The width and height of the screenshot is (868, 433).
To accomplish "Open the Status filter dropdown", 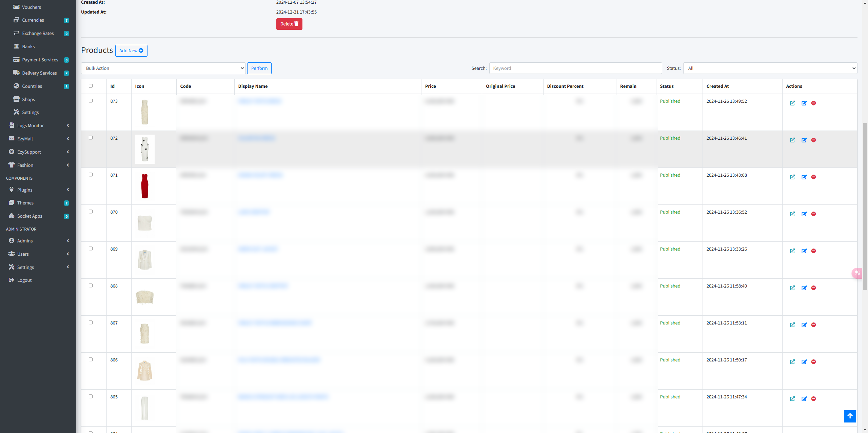I will tap(770, 68).
